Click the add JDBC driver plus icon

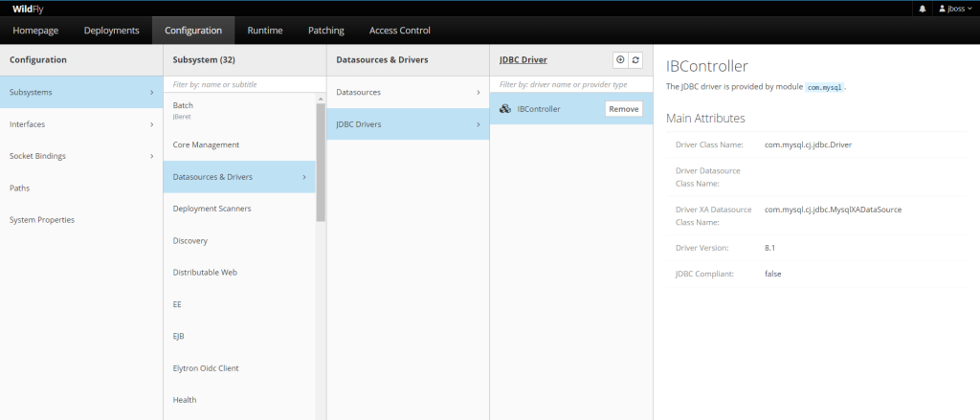tap(620, 60)
